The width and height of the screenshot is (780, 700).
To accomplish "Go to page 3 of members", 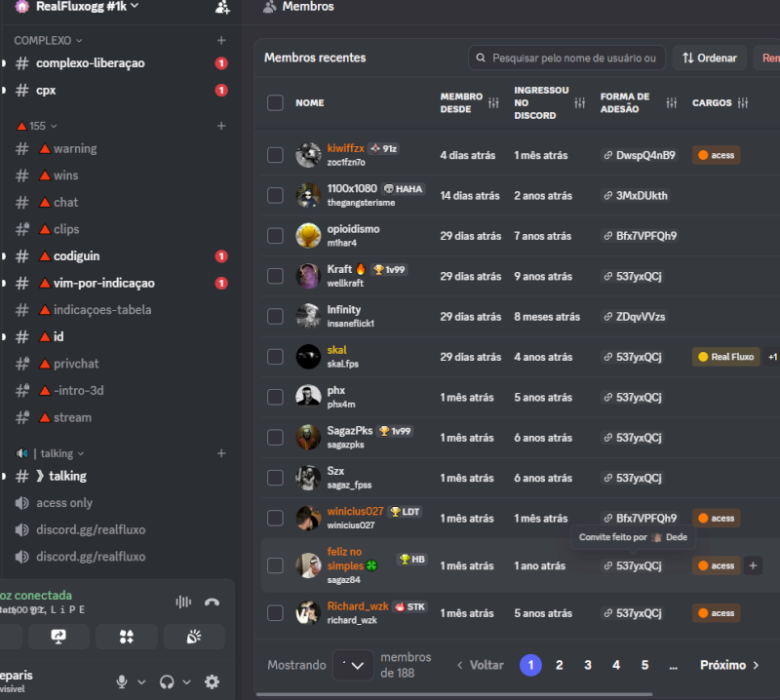I will click(x=588, y=665).
